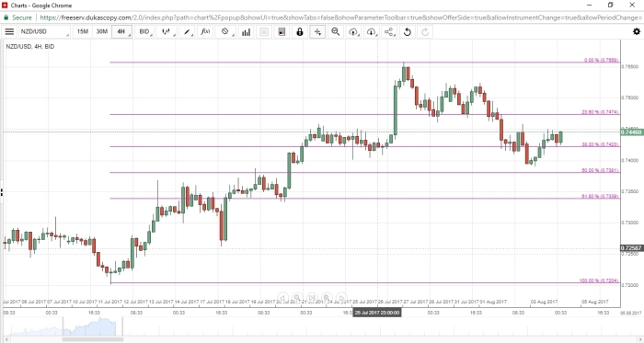
Task: Open the pattern eraser tool icon
Action: [x=225, y=31]
